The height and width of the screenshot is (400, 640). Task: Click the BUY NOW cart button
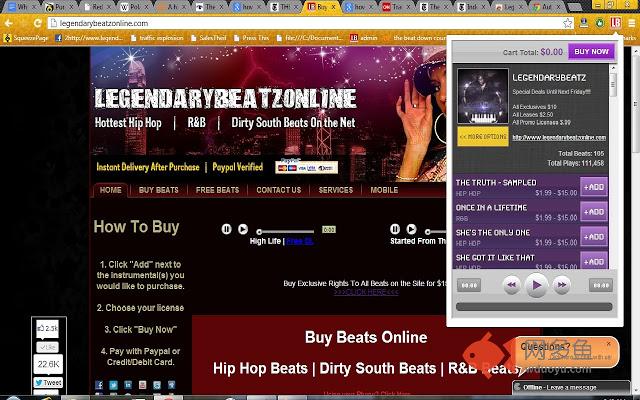[x=591, y=52]
